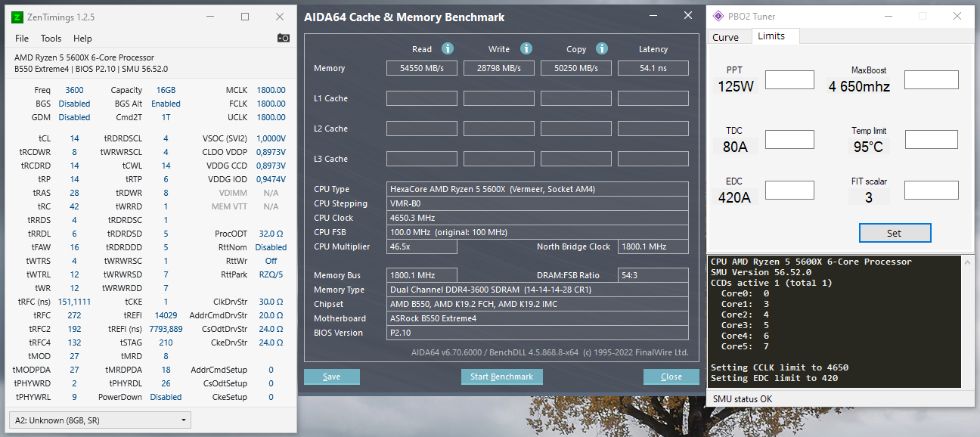Click the FIT scalar input field
This screenshot has height=437, width=980.
click(932, 190)
